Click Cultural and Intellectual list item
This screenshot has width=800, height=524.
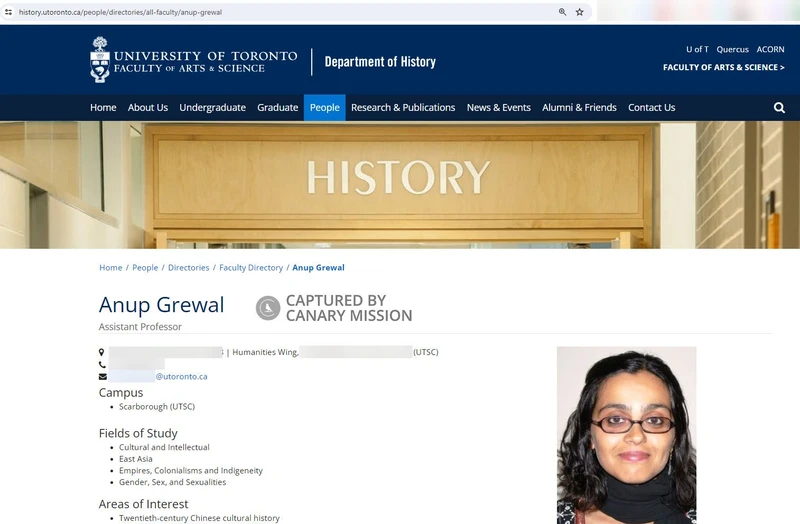click(164, 447)
